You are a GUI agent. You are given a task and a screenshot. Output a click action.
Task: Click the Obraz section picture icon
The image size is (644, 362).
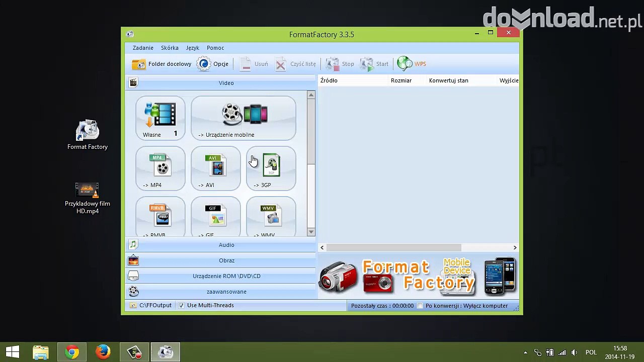(133, 260)
